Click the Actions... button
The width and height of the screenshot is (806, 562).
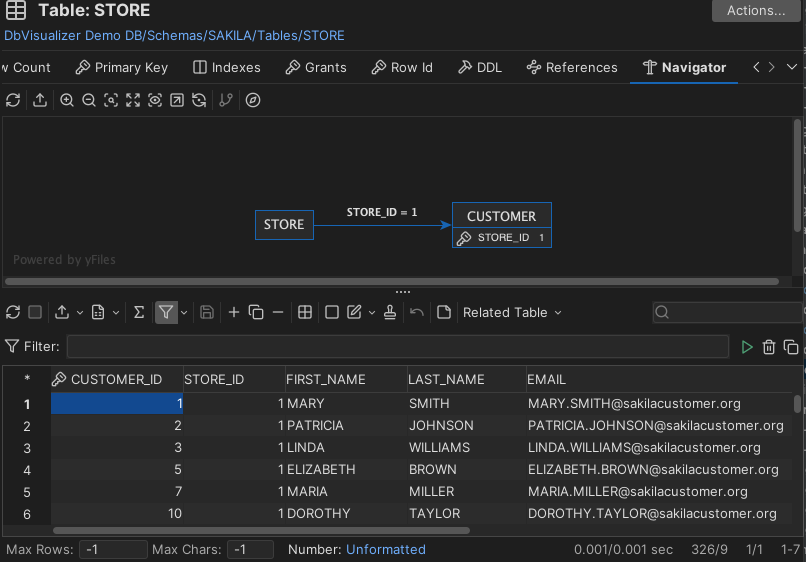point(756,11)
